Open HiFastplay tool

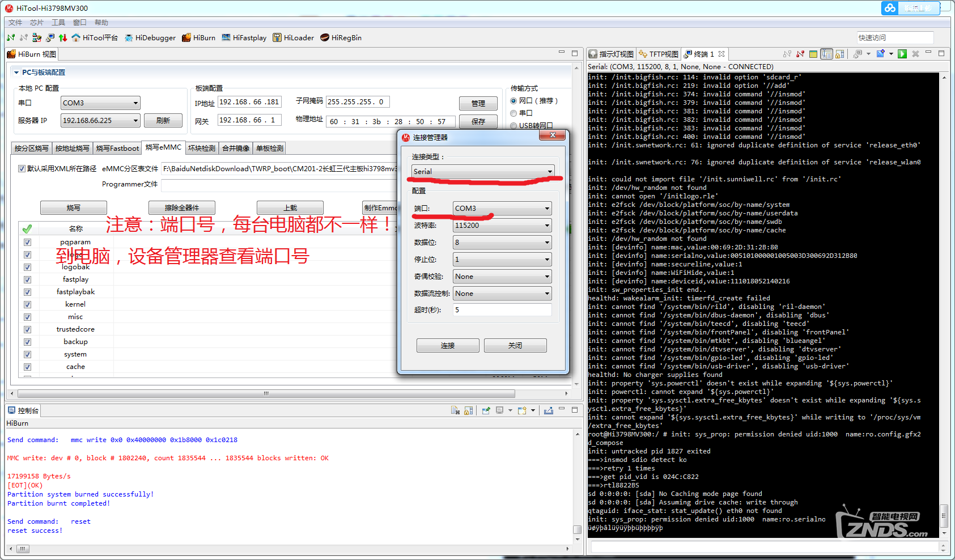click(244, 37)
